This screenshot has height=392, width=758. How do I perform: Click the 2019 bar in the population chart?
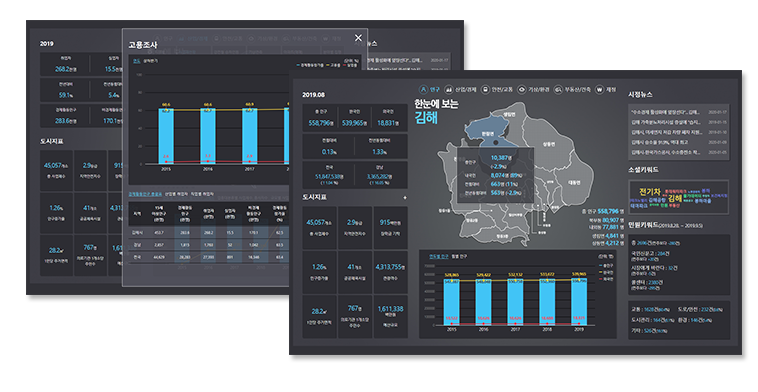point(579,301)
